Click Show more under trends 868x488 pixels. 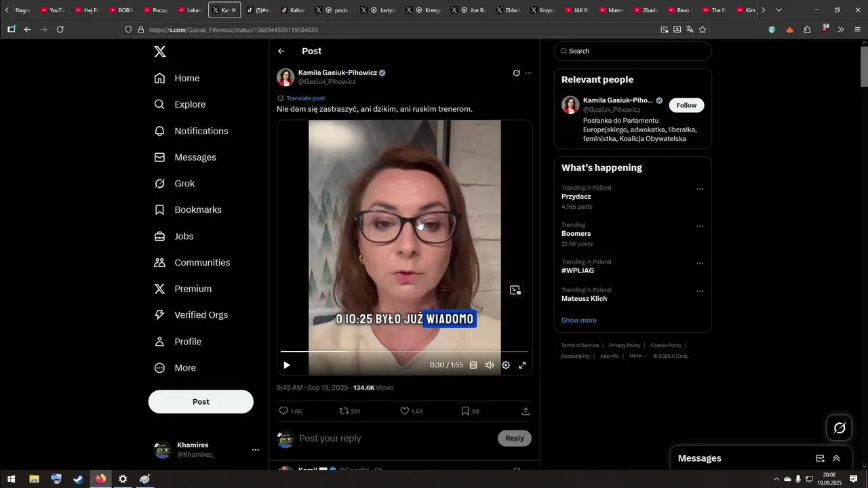pos(579,321)
